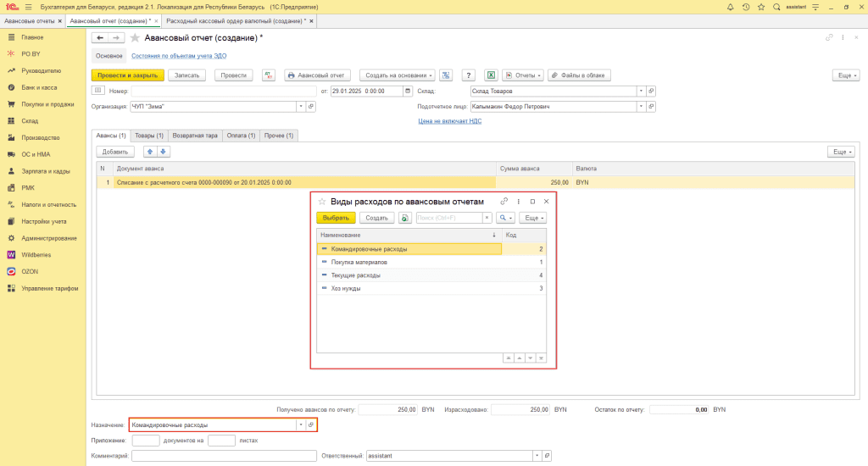
Task: Open calendar picker next to date field
Action: pos(409,91)
